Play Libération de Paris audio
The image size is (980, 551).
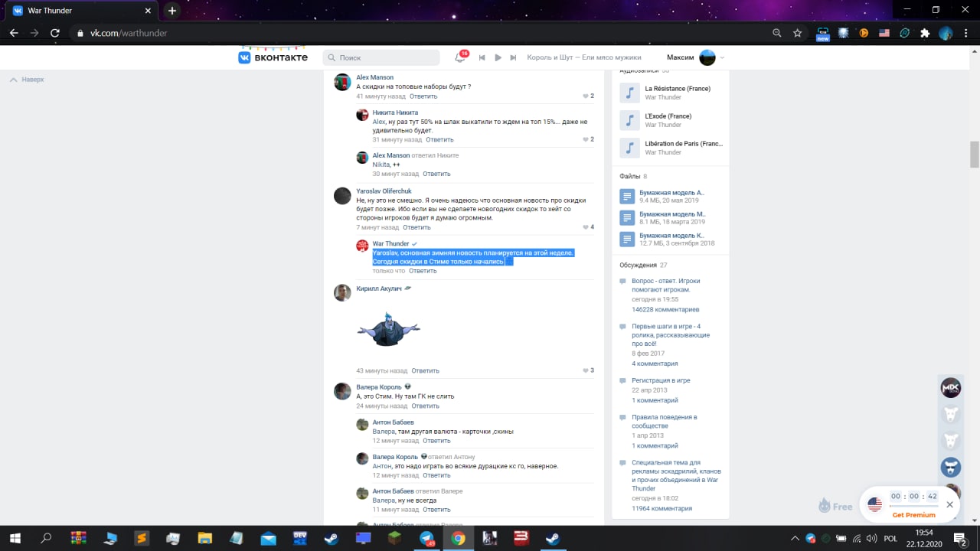[x=629, y=148]
